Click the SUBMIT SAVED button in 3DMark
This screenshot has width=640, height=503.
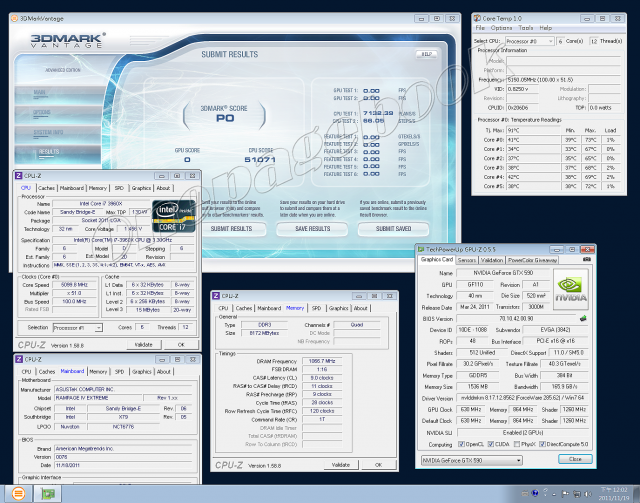[393, 229]
